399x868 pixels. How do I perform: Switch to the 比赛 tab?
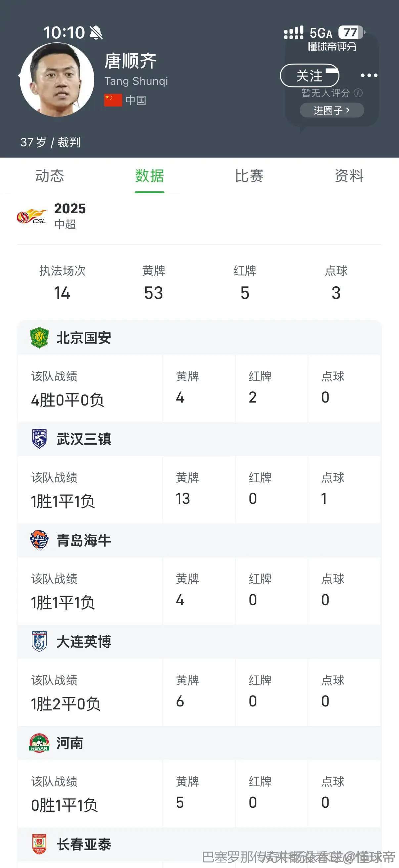249,176
